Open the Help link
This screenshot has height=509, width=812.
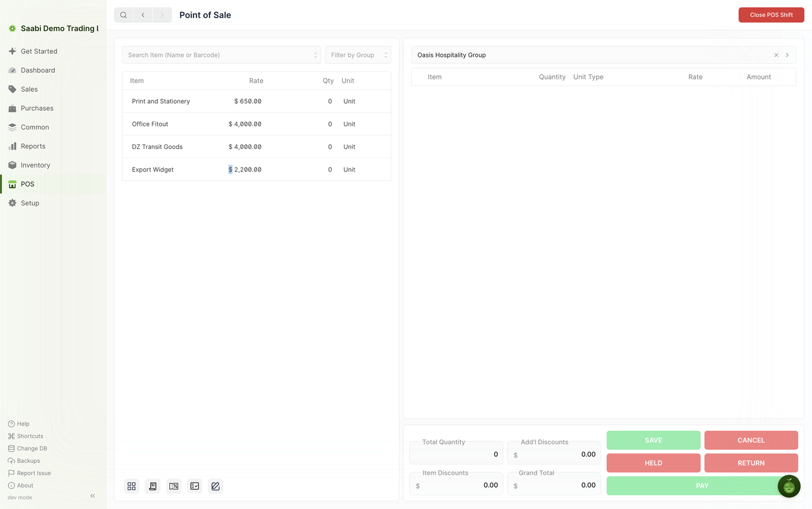tap(19, 424)
